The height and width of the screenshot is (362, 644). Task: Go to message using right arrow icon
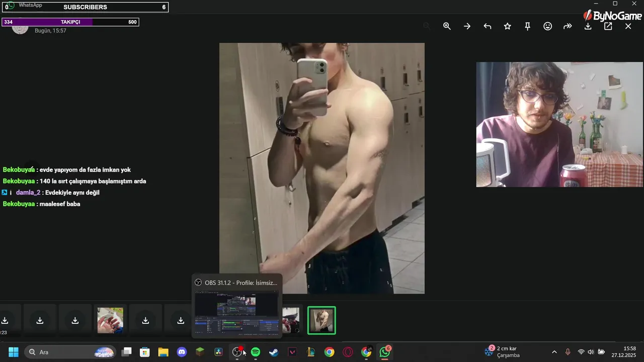[x=467, y=26]
